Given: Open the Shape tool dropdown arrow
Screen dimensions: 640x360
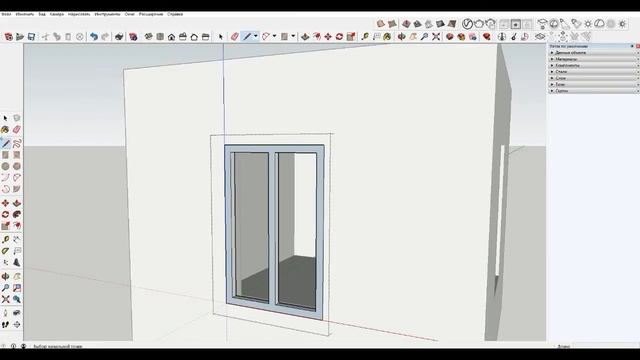Looking at the screenshot, I should point(293,37).
